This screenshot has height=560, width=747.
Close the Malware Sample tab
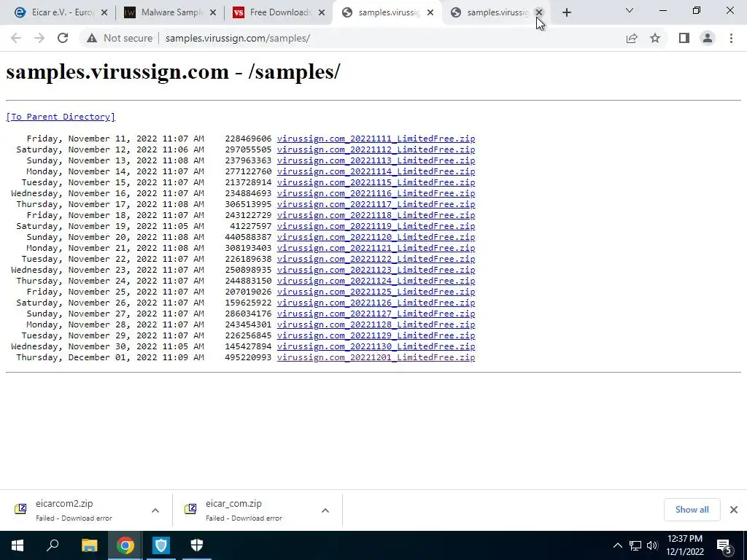pos(213,12)
